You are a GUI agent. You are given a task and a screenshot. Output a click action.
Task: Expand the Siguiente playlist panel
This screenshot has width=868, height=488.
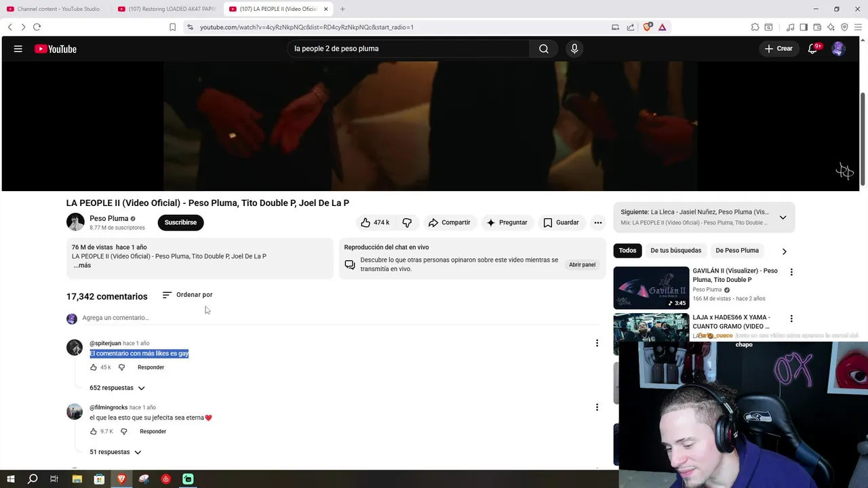[783, 218]
